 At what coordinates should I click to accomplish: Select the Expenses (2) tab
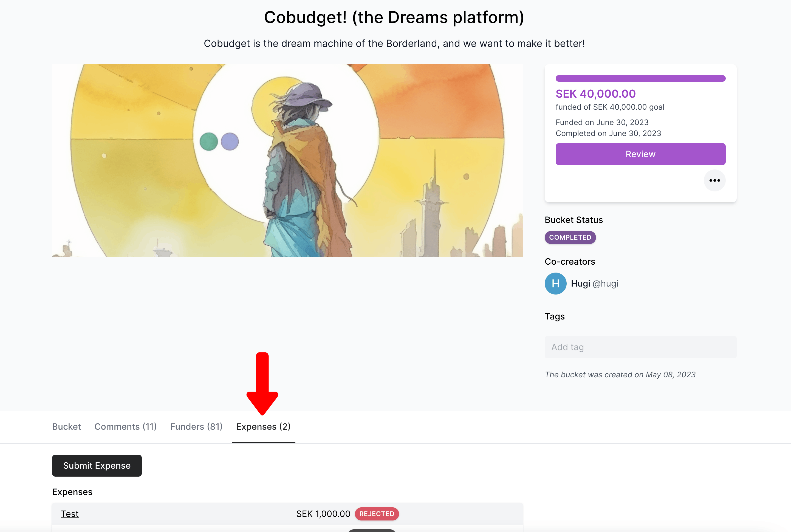[x=263, y=426]
